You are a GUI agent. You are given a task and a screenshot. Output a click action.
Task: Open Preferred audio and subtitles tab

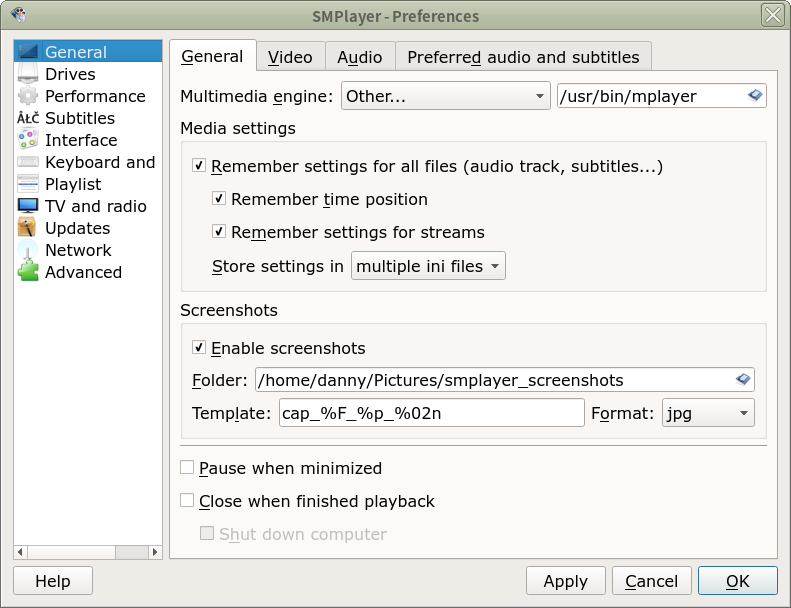coord(523,57)
